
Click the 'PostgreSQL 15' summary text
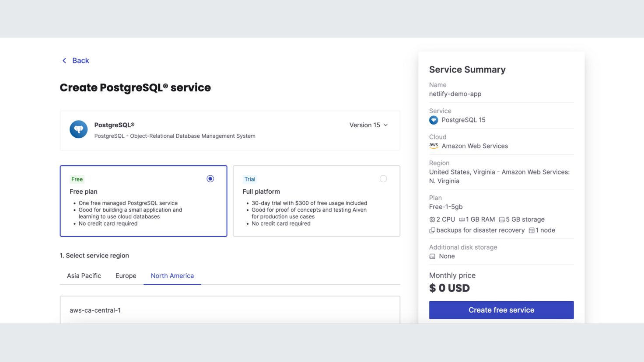pyautogui.click(x=463, y=120)
